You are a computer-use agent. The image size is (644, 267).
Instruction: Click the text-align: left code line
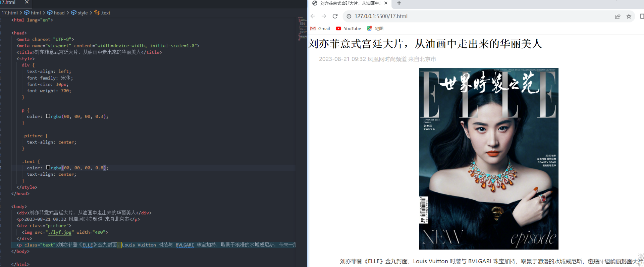[49, 72]
